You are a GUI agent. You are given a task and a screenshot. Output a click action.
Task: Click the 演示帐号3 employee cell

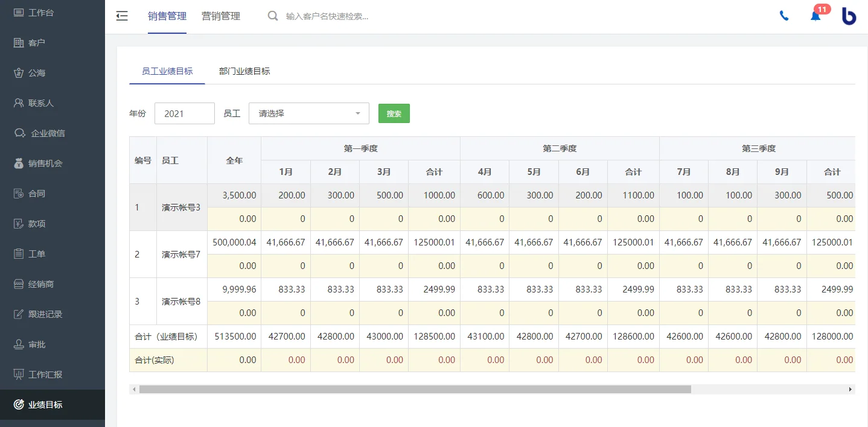click(182, 207)
